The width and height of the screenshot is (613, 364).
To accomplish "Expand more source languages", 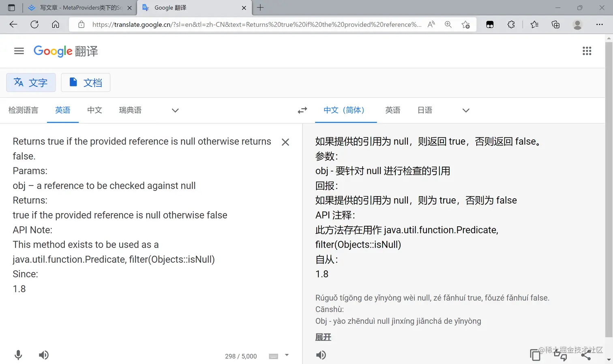I will click(x=175, y=110).
